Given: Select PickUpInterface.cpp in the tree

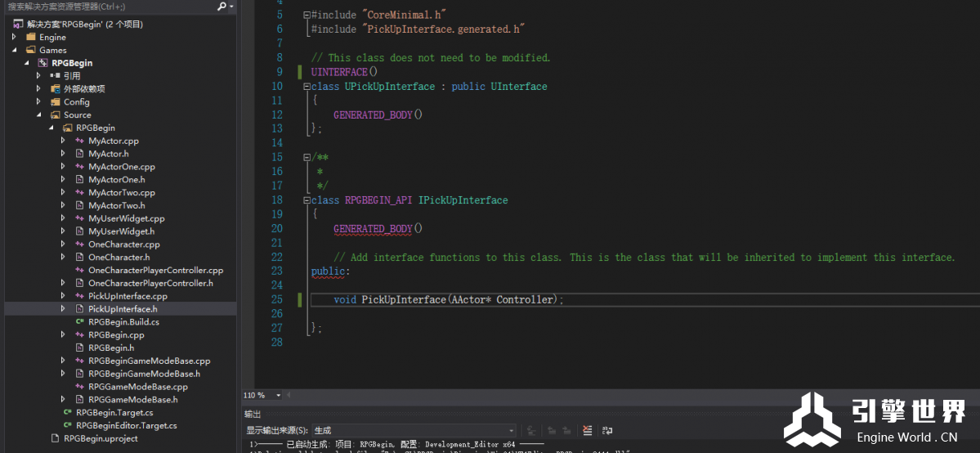Looking at the screenshot, I should click(x=128, y=296).
